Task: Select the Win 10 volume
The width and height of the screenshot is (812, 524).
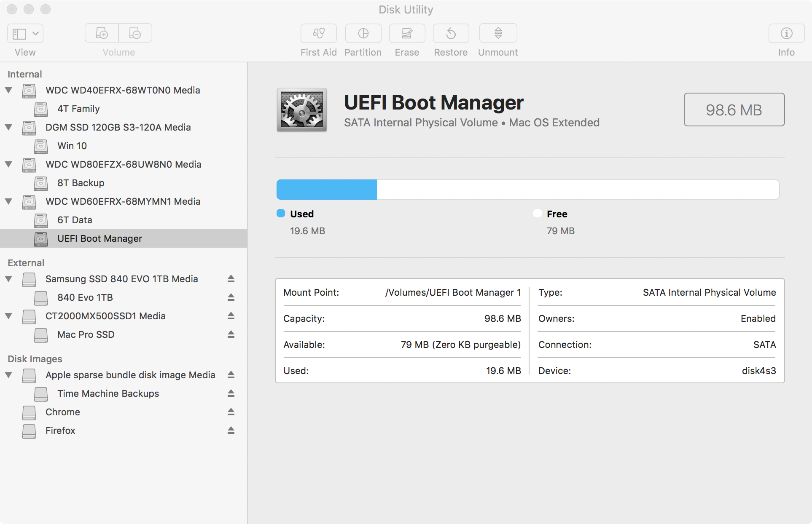Action: (x=72, y=146)
